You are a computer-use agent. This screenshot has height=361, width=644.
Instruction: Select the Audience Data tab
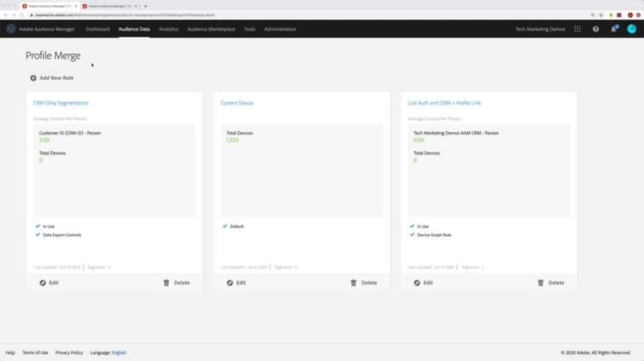click(134, 29)
